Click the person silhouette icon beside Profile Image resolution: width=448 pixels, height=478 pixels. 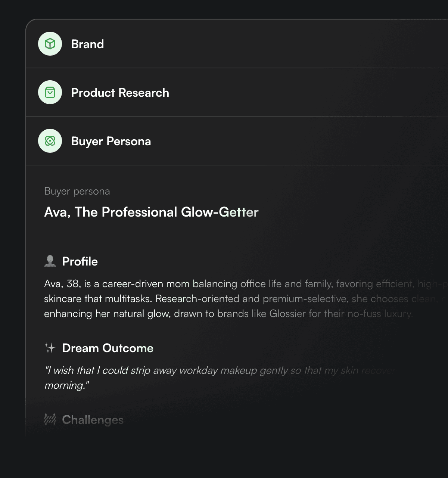50,261
